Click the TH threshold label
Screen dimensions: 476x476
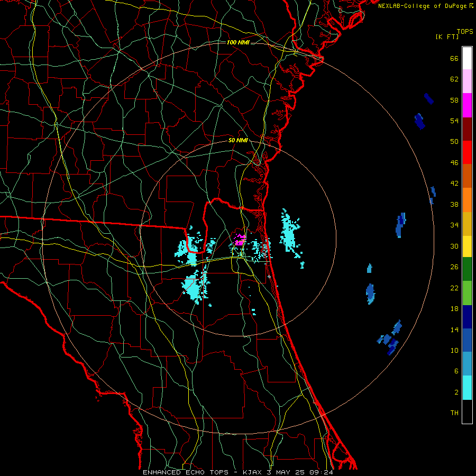[454, 413]
